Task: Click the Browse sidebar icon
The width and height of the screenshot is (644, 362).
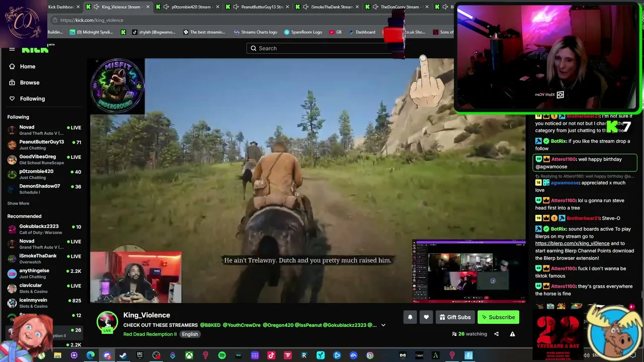Action: [x=12, y=82]
